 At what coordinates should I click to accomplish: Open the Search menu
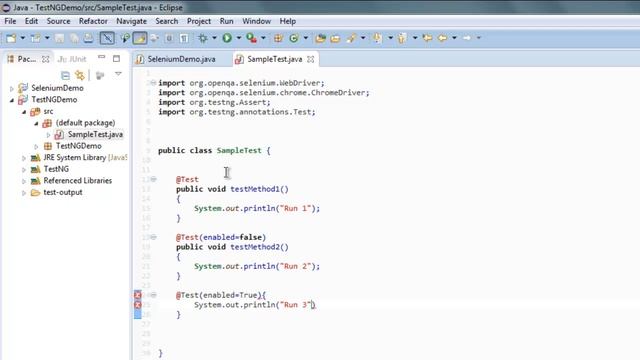(167, 21)
